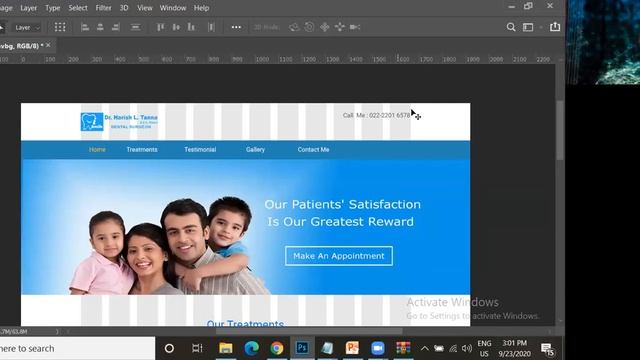Align top edges of layers
The width and height of the screenshot is (640, 360).
click(x=160, y=27)
